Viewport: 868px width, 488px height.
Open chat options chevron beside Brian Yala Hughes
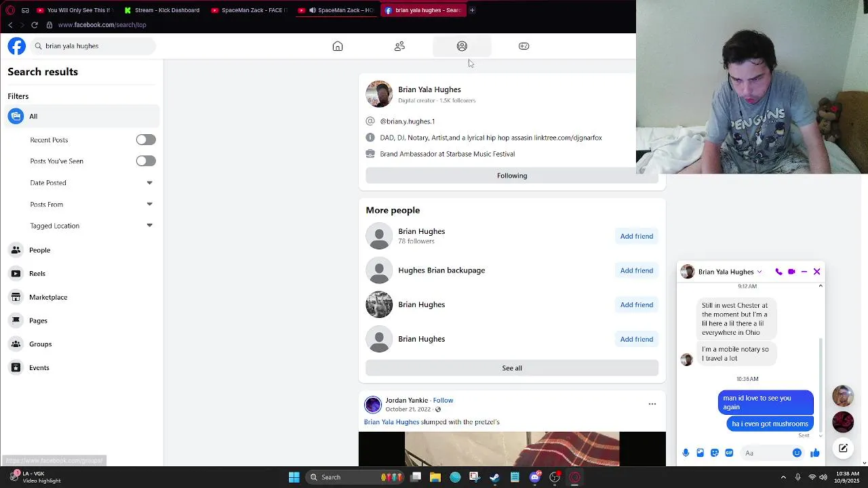pos(759,272)
